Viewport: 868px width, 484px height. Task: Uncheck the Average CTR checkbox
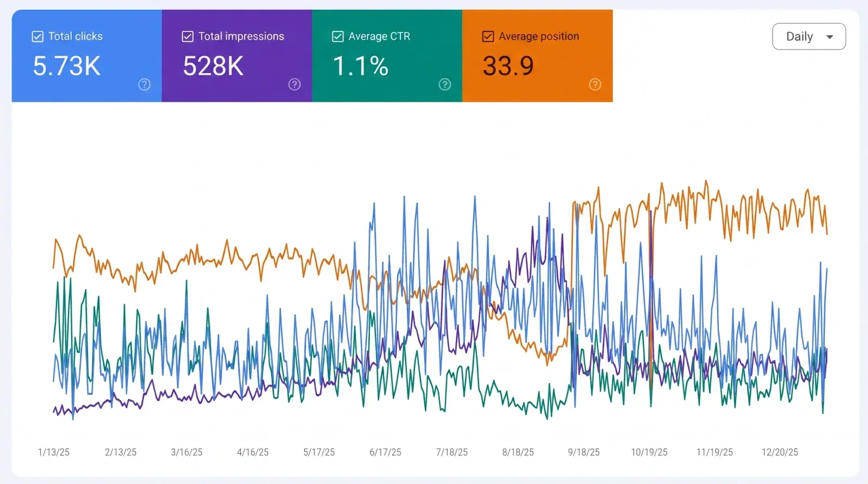tap(338, 36)
